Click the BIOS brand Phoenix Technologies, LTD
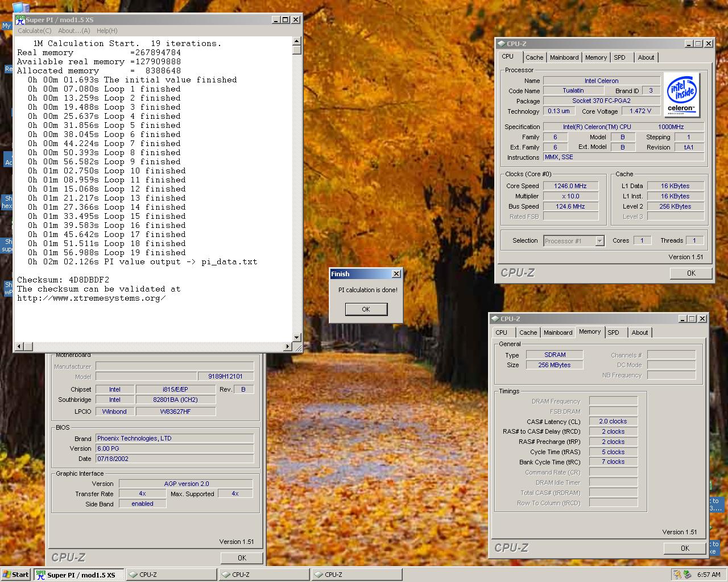This screenshot has width=728, height=582. [175, 438]
